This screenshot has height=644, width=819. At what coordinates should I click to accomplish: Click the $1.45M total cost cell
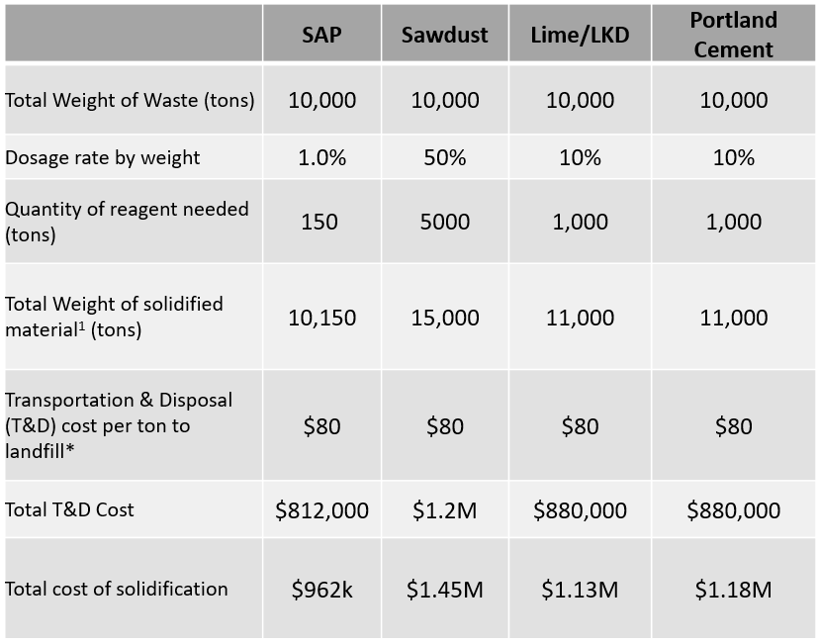444,590
